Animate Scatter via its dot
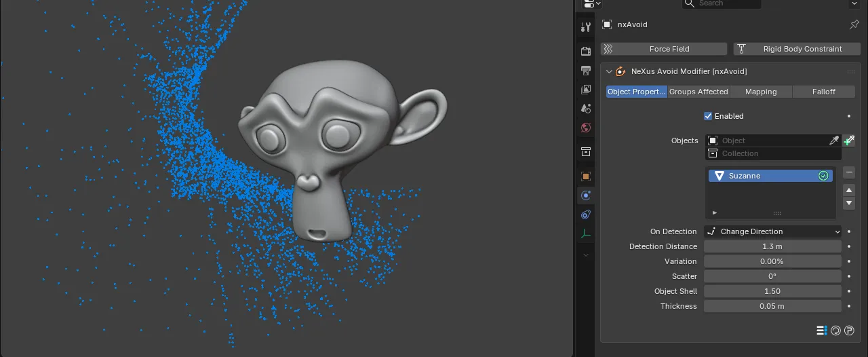The width and height of the screenshot is (868, 357). pyautogui.click(x=849, y=276)
